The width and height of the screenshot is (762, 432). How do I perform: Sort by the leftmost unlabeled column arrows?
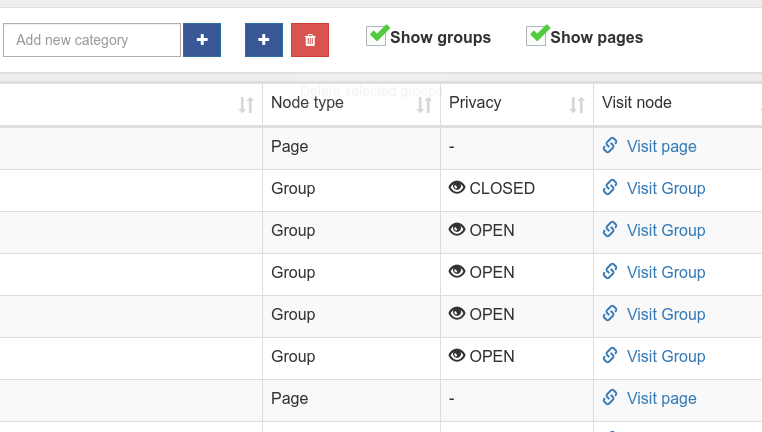pos(246,104)
